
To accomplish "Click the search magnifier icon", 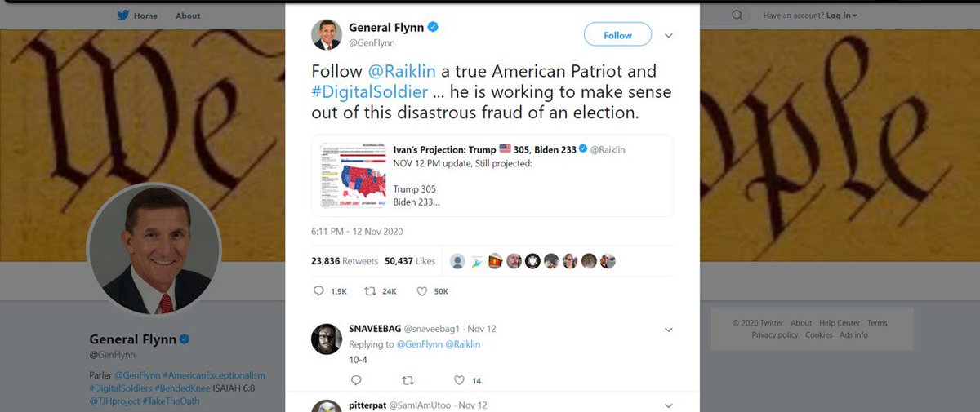I will [x=737, y=16].
